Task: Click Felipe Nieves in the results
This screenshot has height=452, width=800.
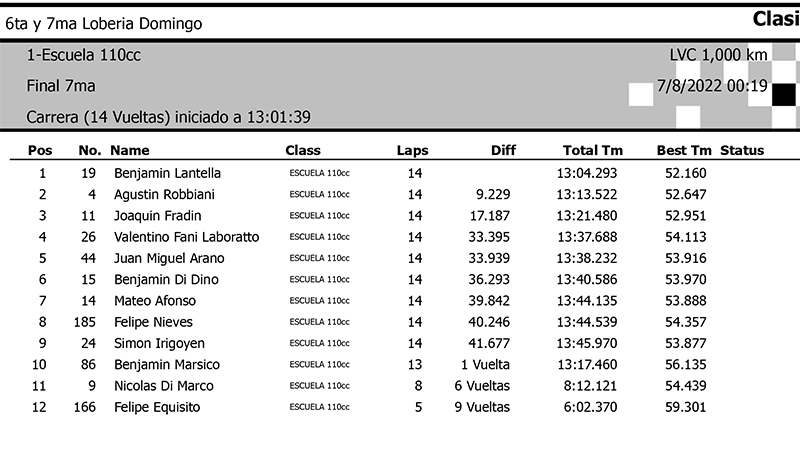Action: point(154,322)
